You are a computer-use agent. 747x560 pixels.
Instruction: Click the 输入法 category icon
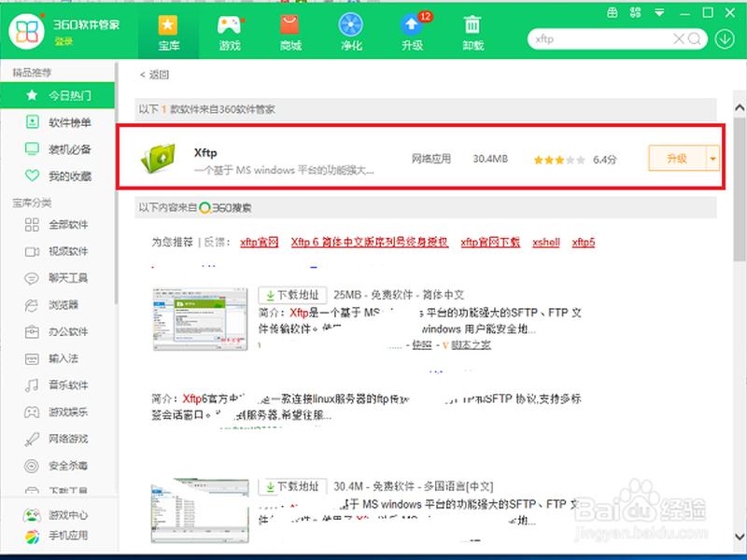coord(32,358)
